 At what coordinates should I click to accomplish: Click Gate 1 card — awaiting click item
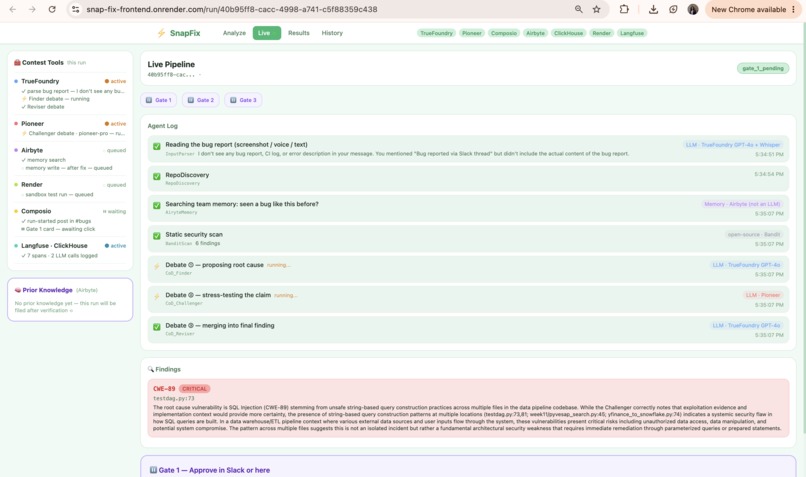tap(58, 229)
